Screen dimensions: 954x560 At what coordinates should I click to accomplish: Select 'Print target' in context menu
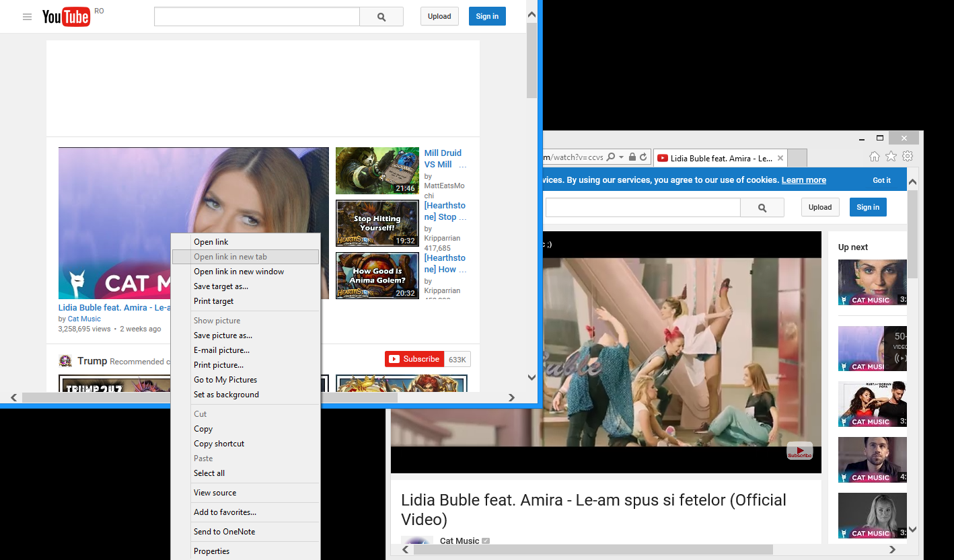246,301
